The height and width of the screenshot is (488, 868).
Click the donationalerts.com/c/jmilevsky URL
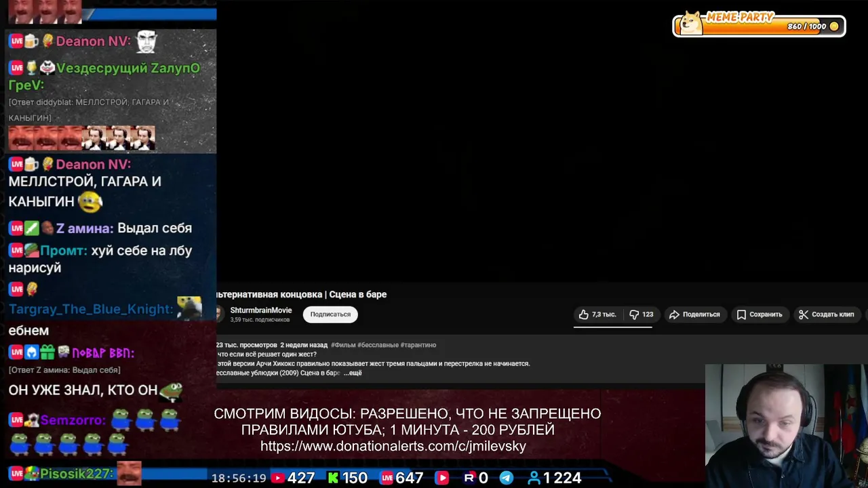coord(393,447)
